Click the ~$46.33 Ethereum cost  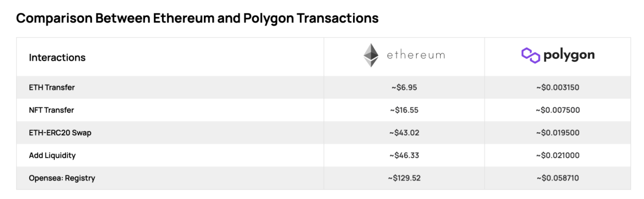(x=404, y=155)
